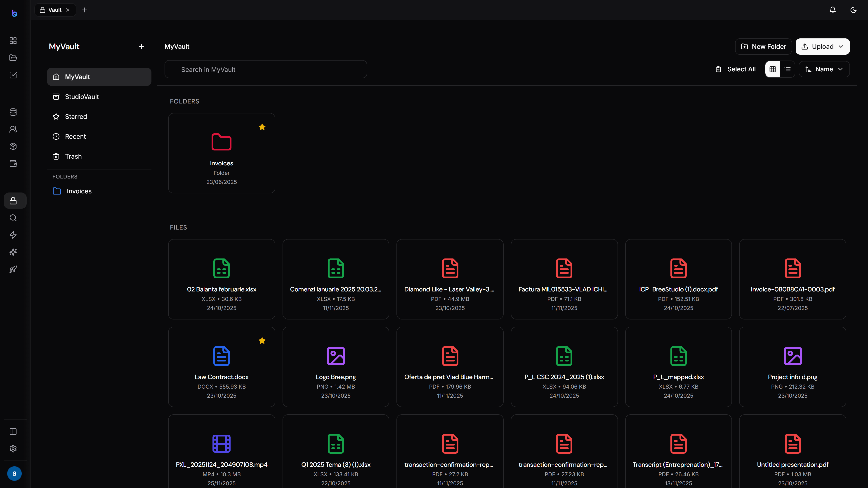Click the plus icon beside MyVault heading

[142, 47]
